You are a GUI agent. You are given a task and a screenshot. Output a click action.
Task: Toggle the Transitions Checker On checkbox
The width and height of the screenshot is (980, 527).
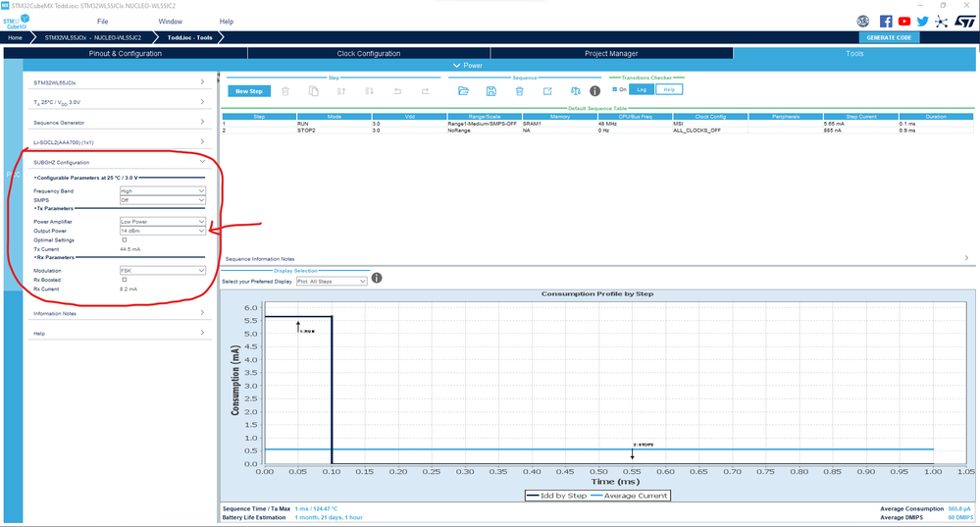[615, 89]
